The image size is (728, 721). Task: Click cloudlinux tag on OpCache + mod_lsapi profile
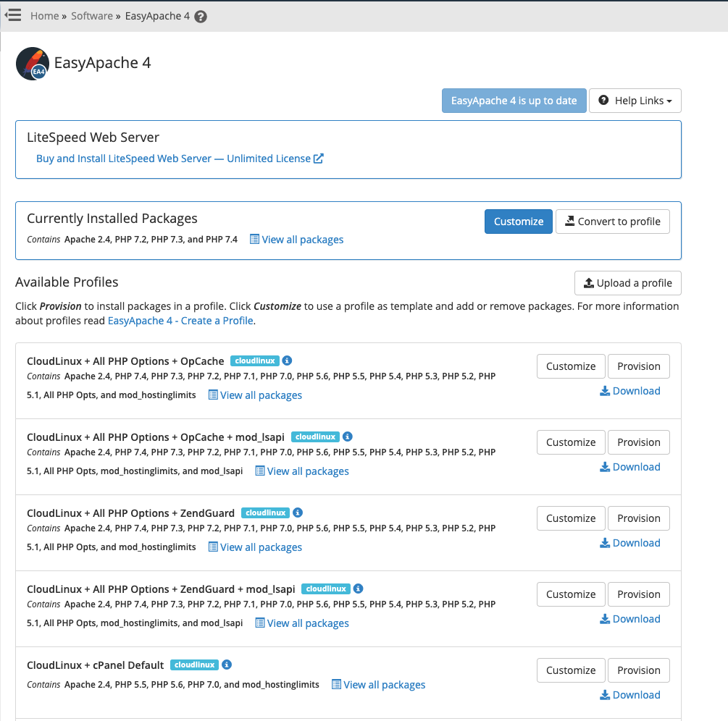pyautogui.click(x=315, y=437)
